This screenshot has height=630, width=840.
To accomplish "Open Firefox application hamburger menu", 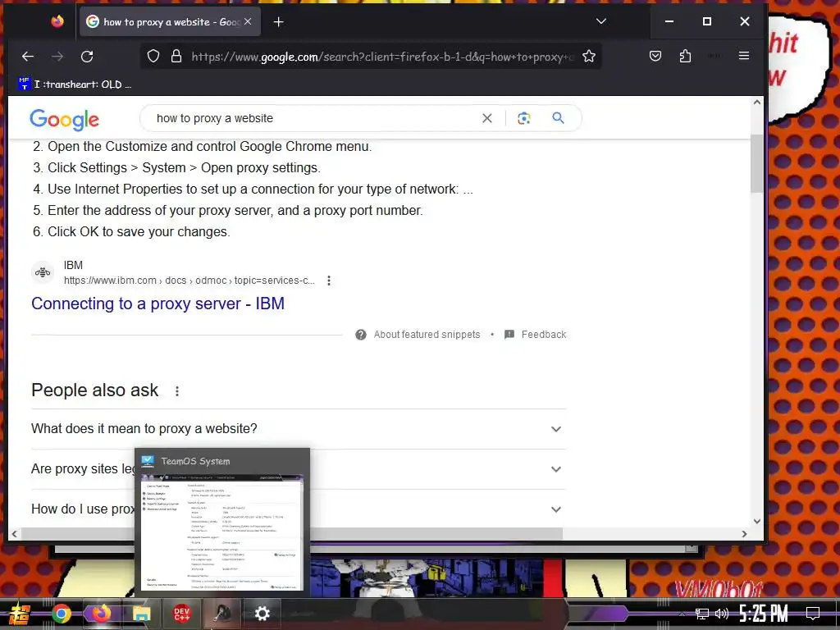I will [743, 56].
